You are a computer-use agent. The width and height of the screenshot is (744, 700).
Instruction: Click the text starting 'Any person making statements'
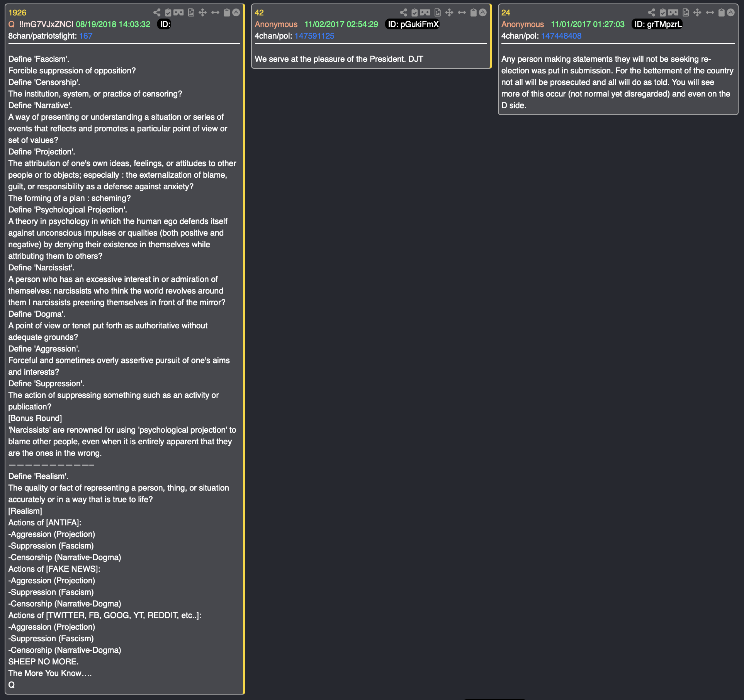(617, 82)
